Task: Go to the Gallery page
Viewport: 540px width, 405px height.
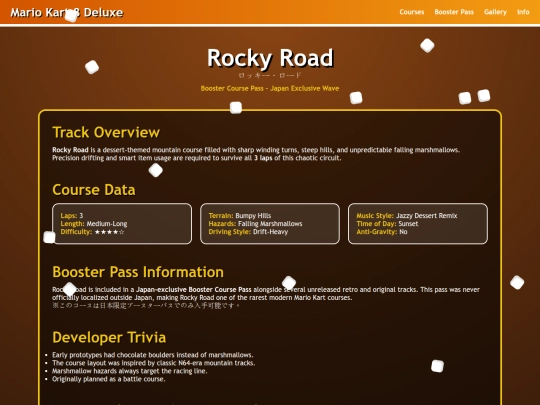Action: [495, 12]
